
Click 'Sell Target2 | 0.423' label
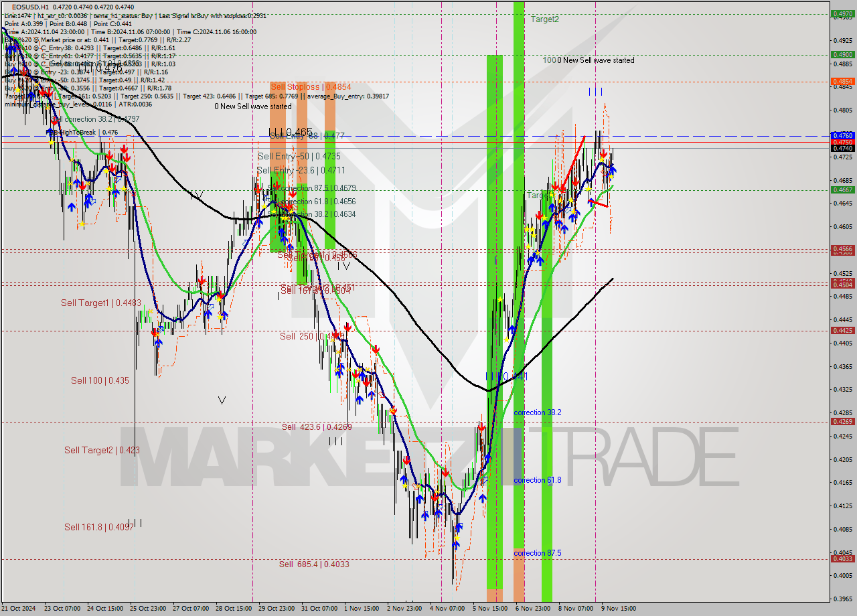102,451
